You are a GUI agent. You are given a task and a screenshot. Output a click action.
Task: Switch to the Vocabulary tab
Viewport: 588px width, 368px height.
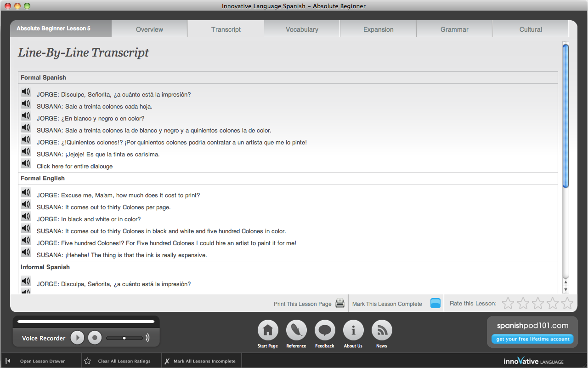[x=302, y=29]
